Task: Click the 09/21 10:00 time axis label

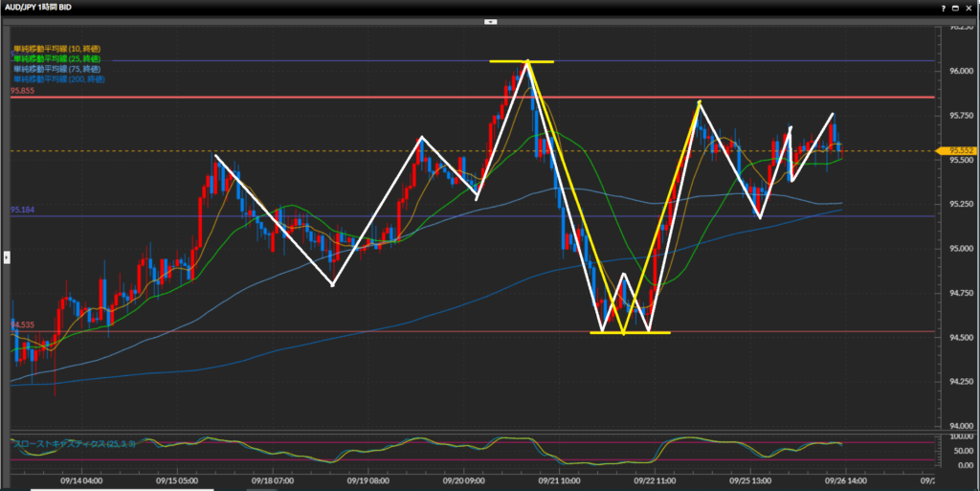Action: tap(559, 481)
